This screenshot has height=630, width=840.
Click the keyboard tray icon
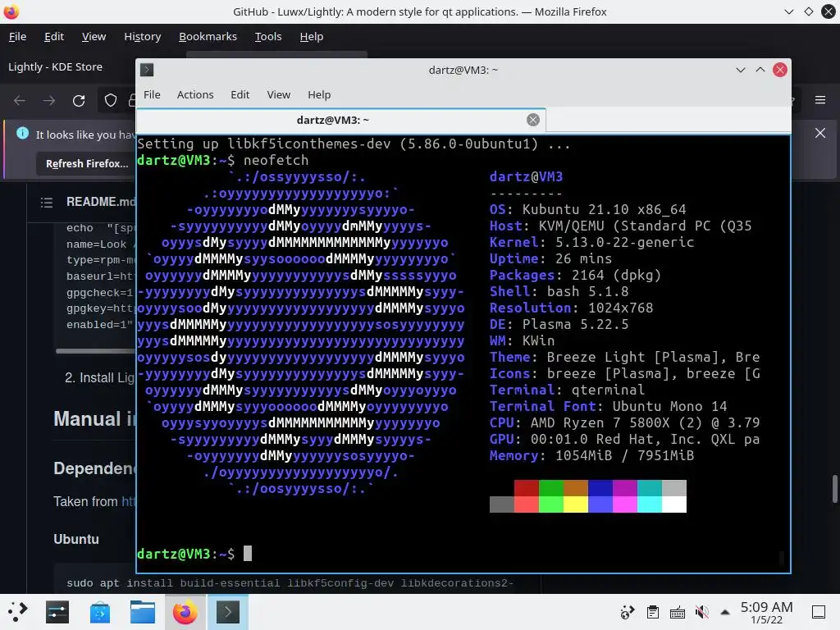tap(677, 612)
